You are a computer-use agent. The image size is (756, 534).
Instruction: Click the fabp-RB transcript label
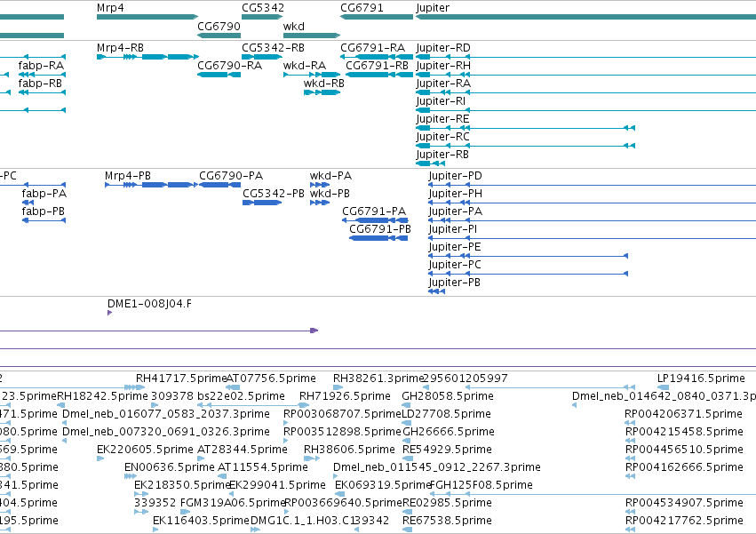pos(40,84)
